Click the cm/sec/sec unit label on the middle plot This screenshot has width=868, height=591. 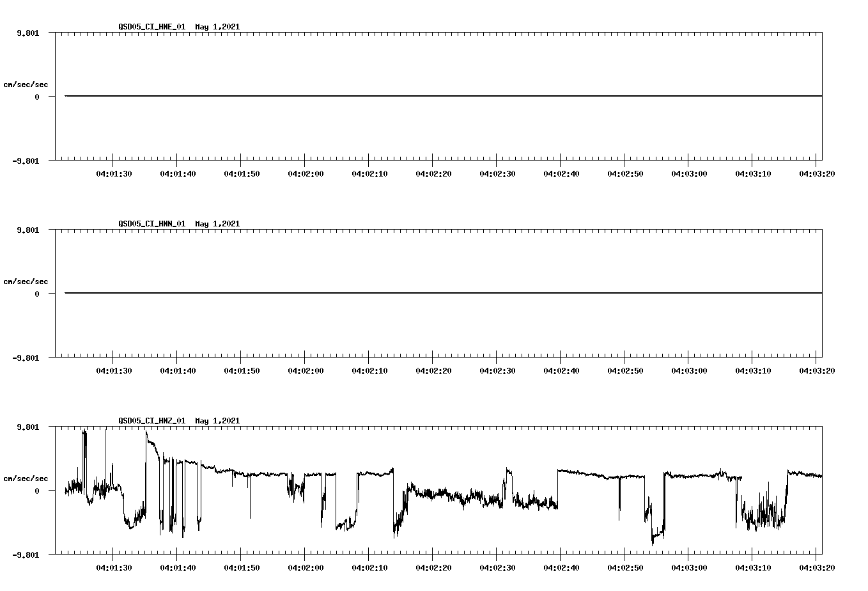pyautogui.click(x=27, y=281)
